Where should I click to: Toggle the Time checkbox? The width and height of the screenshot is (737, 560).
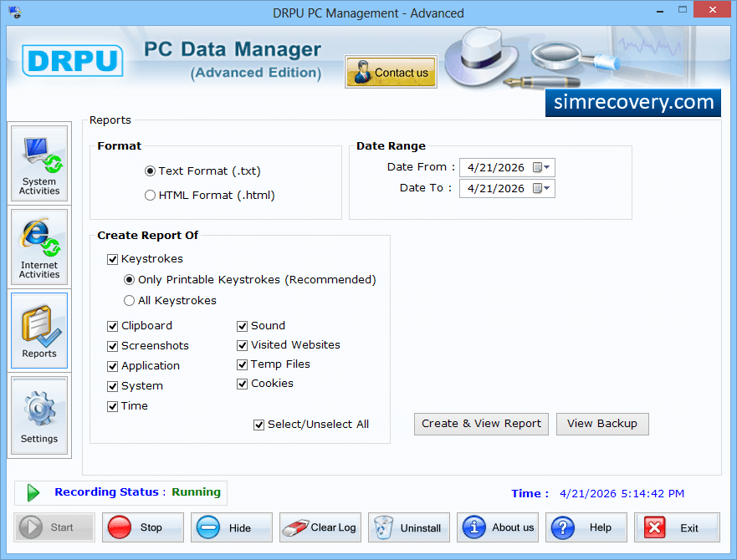(112, 406)
